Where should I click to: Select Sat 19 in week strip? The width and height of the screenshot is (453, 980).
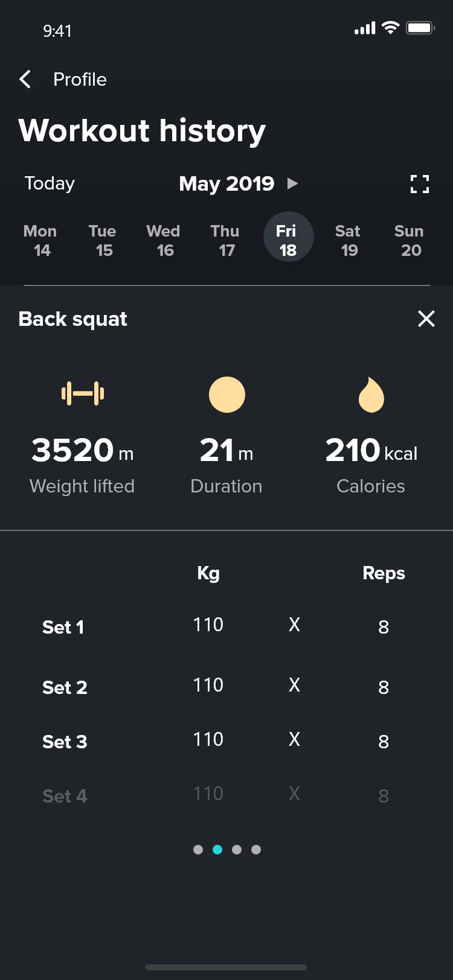(x=348, y=241)
